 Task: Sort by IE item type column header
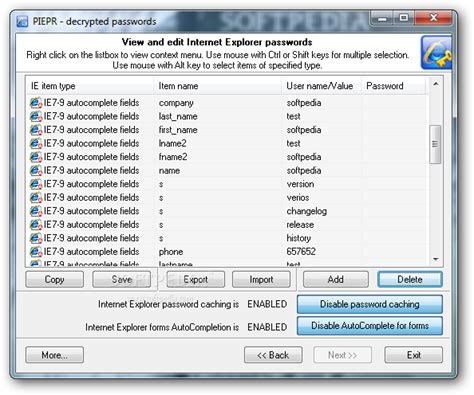(90, 86)
